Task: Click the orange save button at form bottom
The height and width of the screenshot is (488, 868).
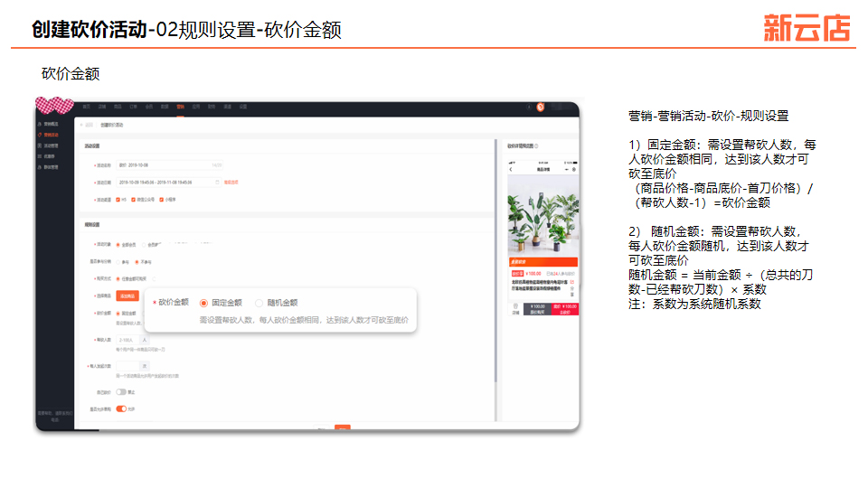Action: coord(343,427)
